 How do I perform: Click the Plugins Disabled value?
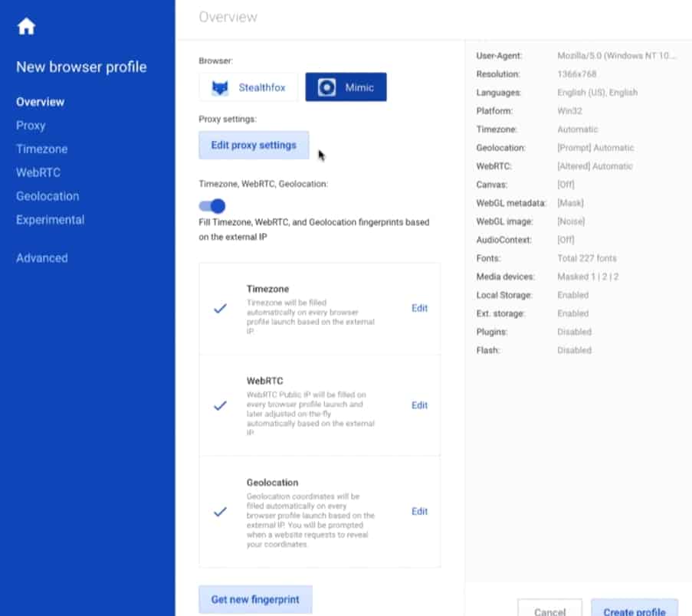[574, 332]
